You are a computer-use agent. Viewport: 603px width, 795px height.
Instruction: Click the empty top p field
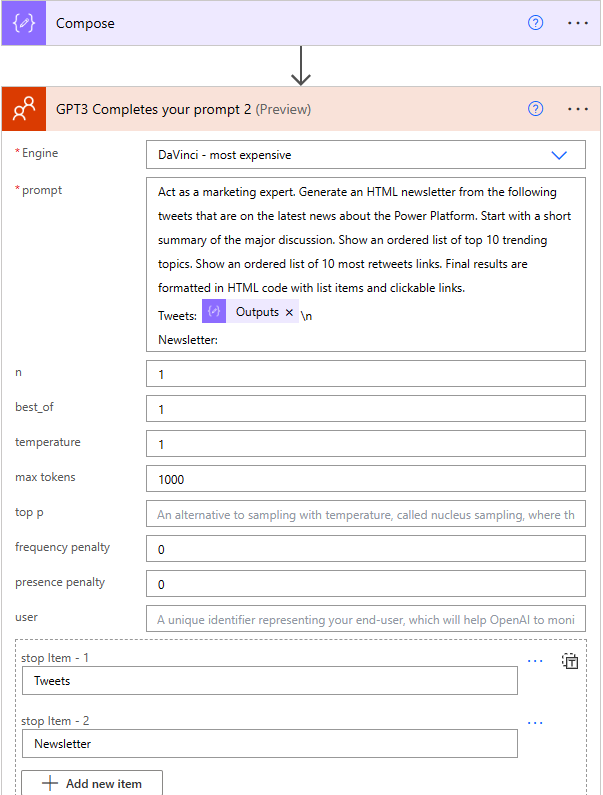click(x=366, y=514)
